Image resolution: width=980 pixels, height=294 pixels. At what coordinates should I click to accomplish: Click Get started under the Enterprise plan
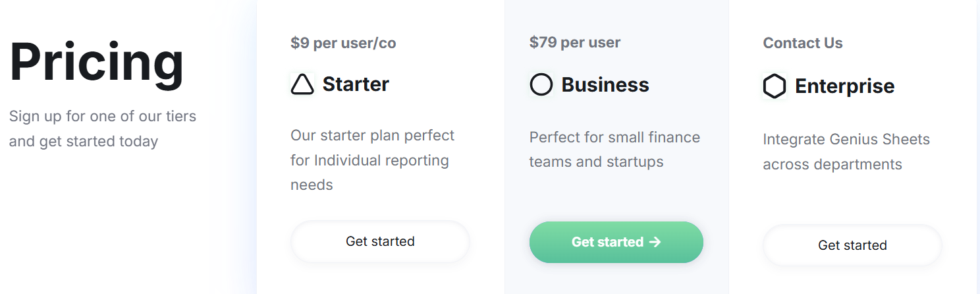(x=852, y=245)
